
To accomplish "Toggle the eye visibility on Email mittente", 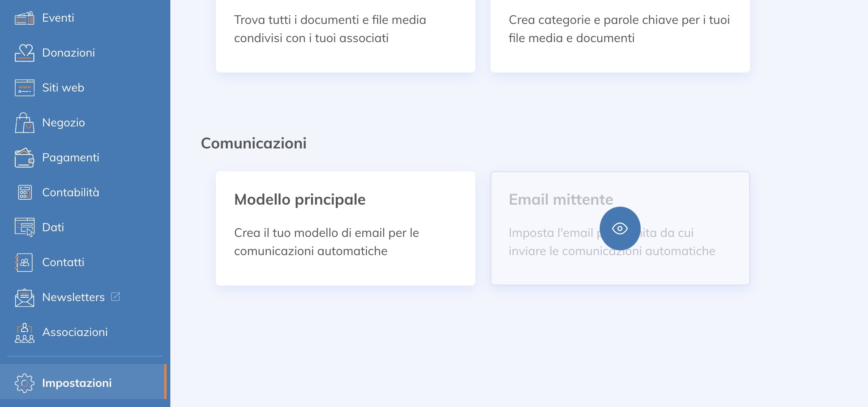I will [619, 229].
